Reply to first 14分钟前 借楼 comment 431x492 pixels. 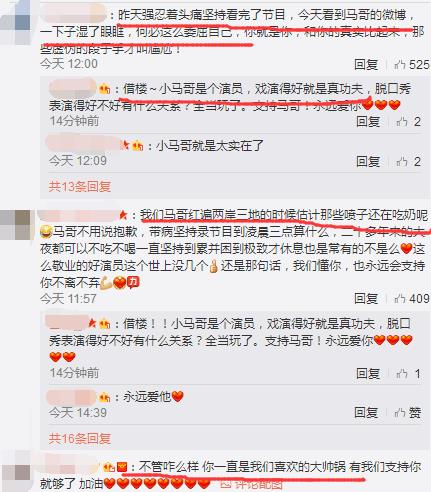click(368, 122)
